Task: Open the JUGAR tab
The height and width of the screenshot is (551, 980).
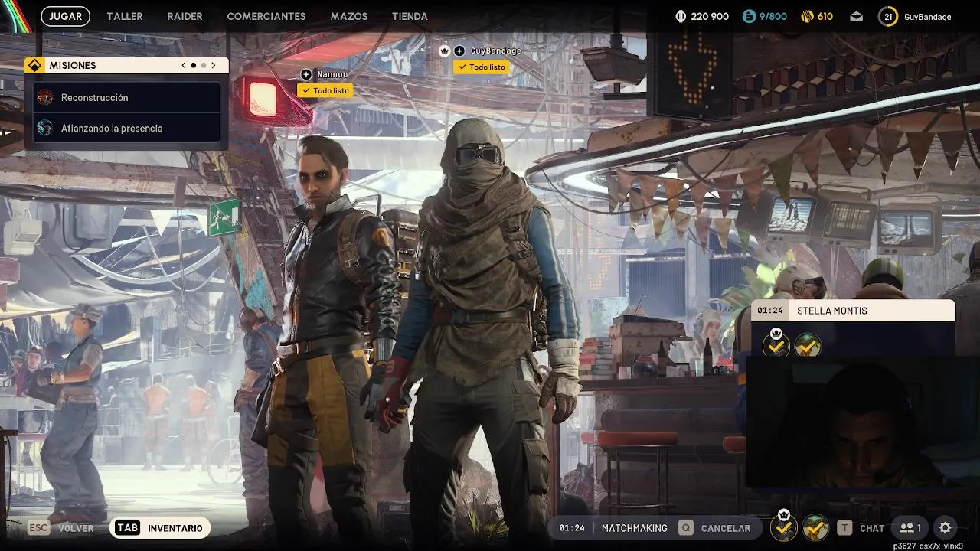Action: coord(65,16)
